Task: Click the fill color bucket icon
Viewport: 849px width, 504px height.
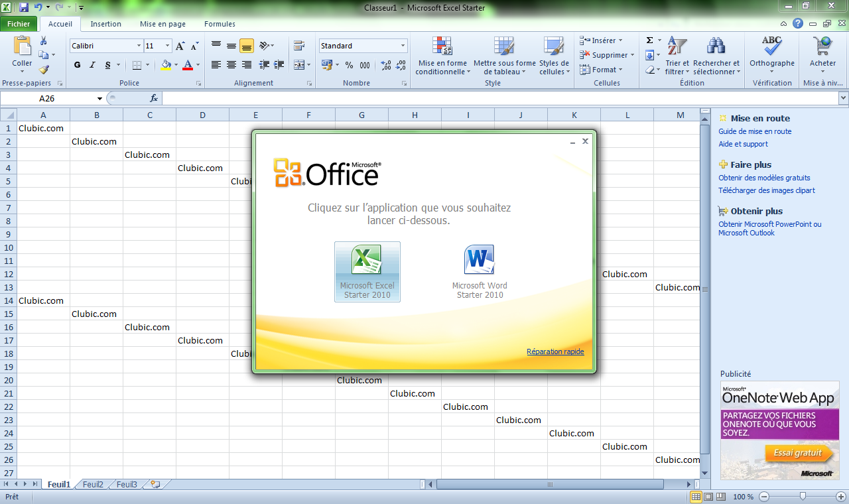Action: [166, 65]
